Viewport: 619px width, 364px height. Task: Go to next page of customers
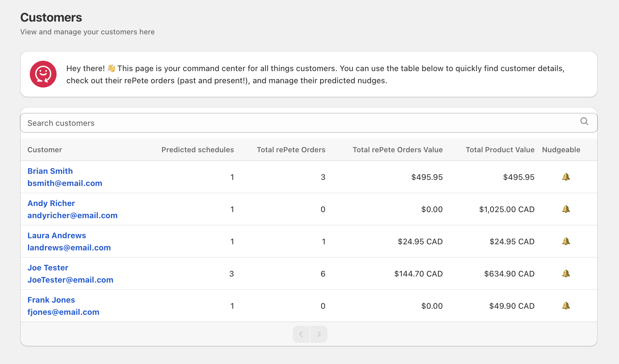(x=319, y=334)
